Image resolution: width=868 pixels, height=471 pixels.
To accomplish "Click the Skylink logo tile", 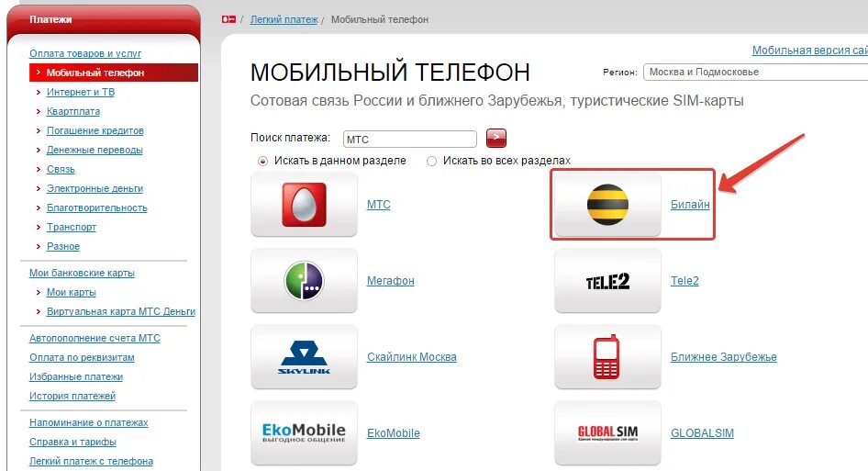I will click(304, 357).
